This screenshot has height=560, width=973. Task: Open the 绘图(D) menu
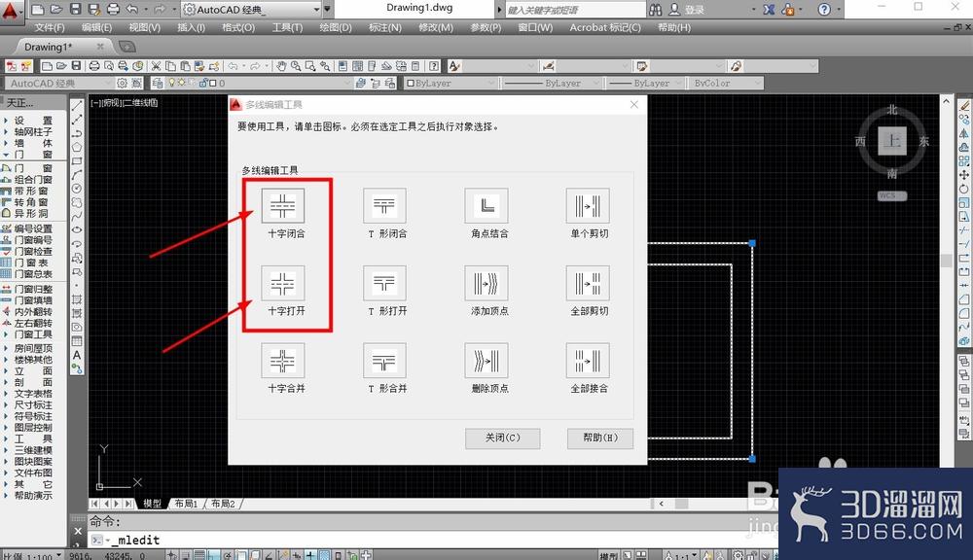coord(336,27)
